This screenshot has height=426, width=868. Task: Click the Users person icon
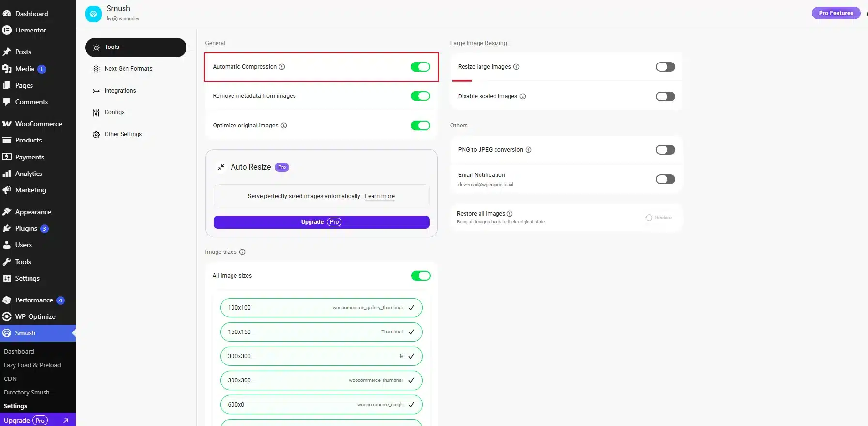[7, 245]
